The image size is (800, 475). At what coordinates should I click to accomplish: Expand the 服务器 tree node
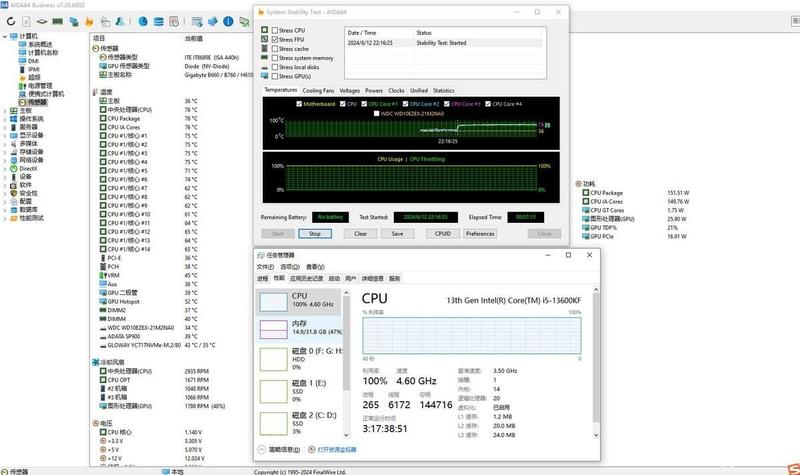pos(5,127)
